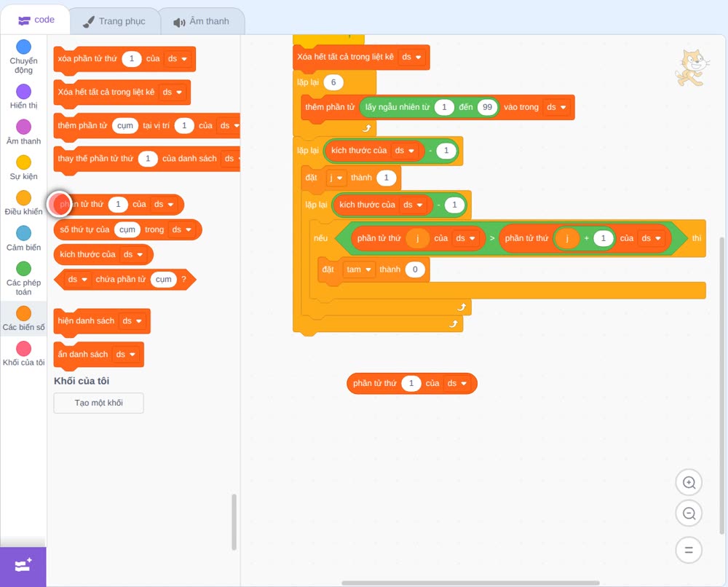
Task: Open ds dropdown in ẩn danh sách block
Action: (126, 355)
